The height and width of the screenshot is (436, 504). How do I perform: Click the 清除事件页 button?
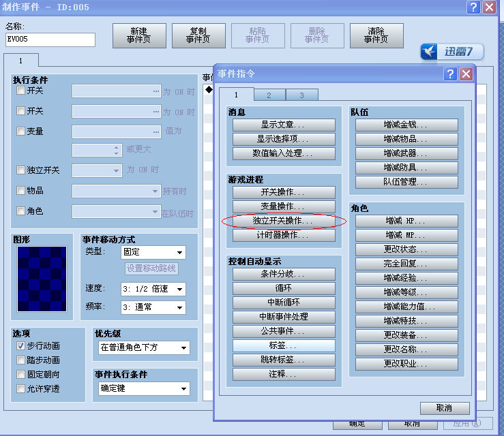pos(376,35)
